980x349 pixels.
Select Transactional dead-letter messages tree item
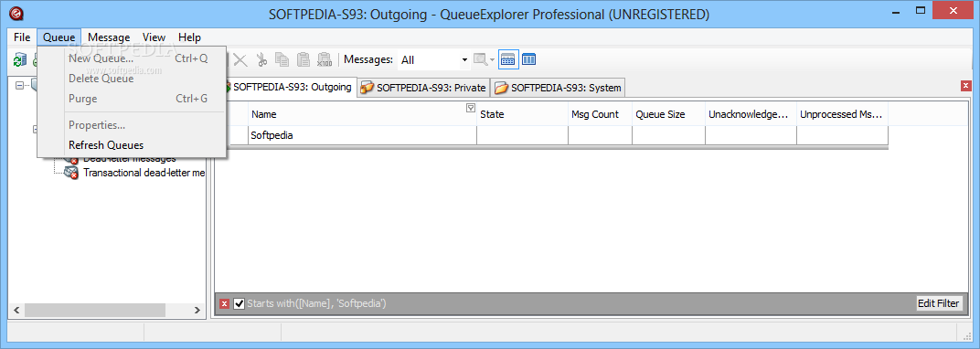(x=144, y=173)
